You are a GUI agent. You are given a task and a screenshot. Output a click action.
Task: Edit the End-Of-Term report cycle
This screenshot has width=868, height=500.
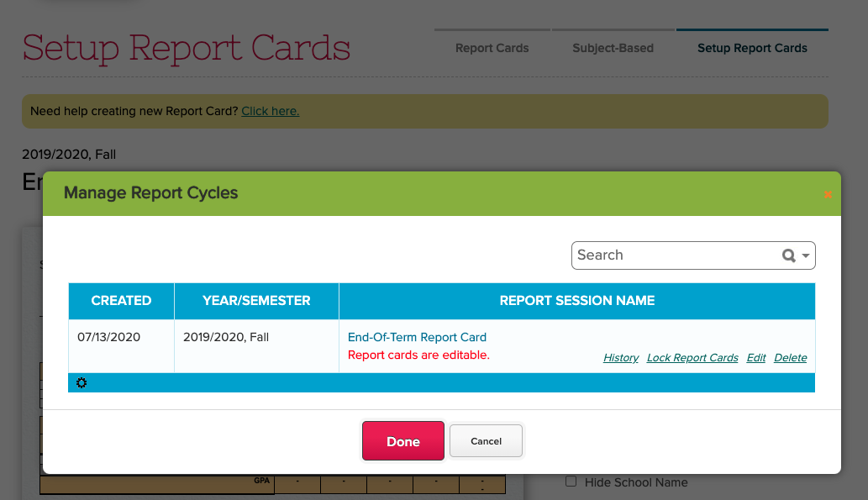point(755,358)
